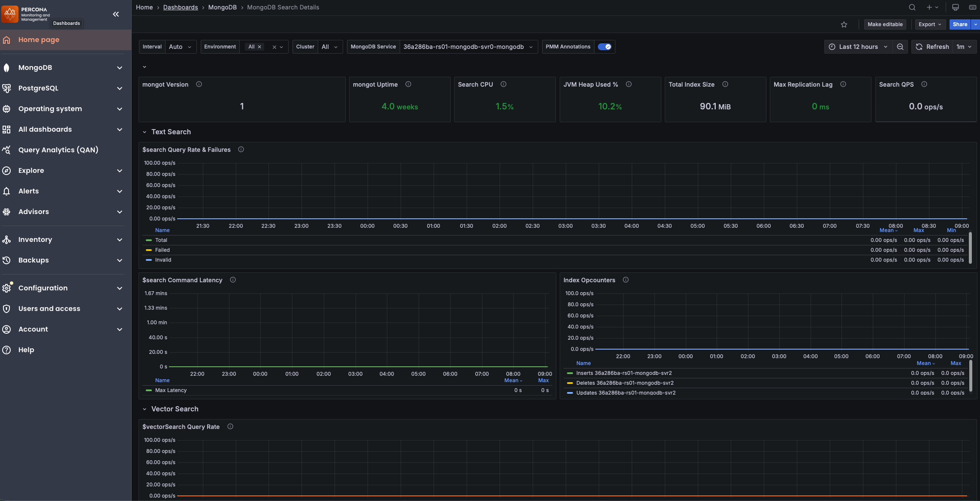Collapse the Text Search row
Viewport: 980px width, 501px height.
pos(145,132)
